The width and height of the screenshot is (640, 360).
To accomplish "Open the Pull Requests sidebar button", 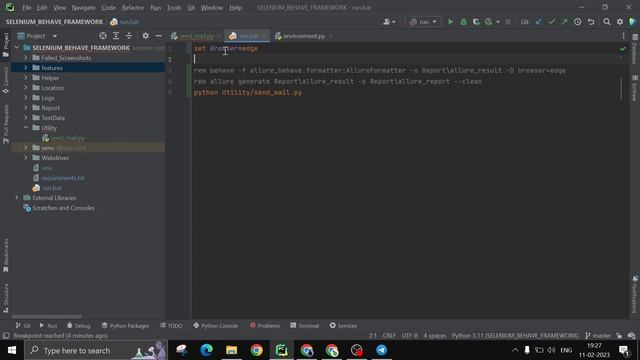I will (x=6, y=124).
